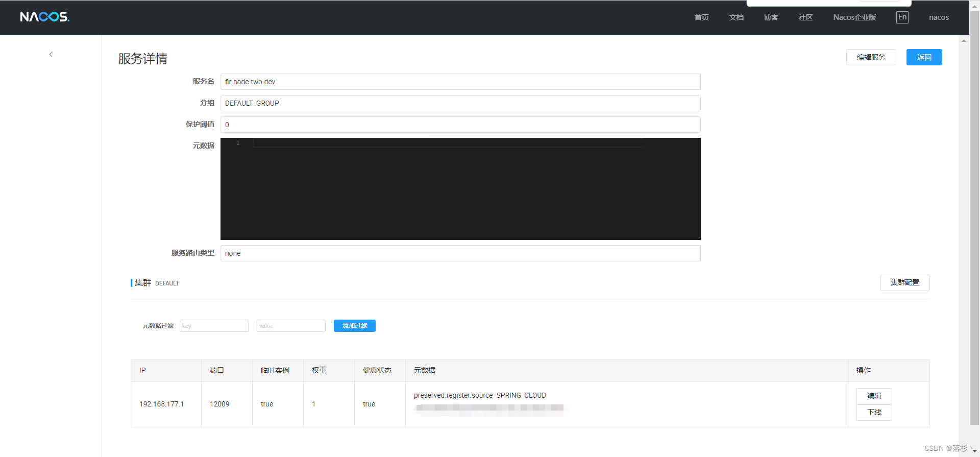Click the 集群配置 button
Image resolution: width=980 pixels, height=457 pixels.
(905, 283)
